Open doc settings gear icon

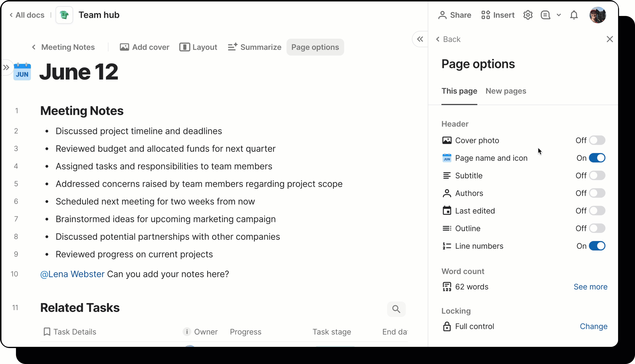[x=528, y=15]
